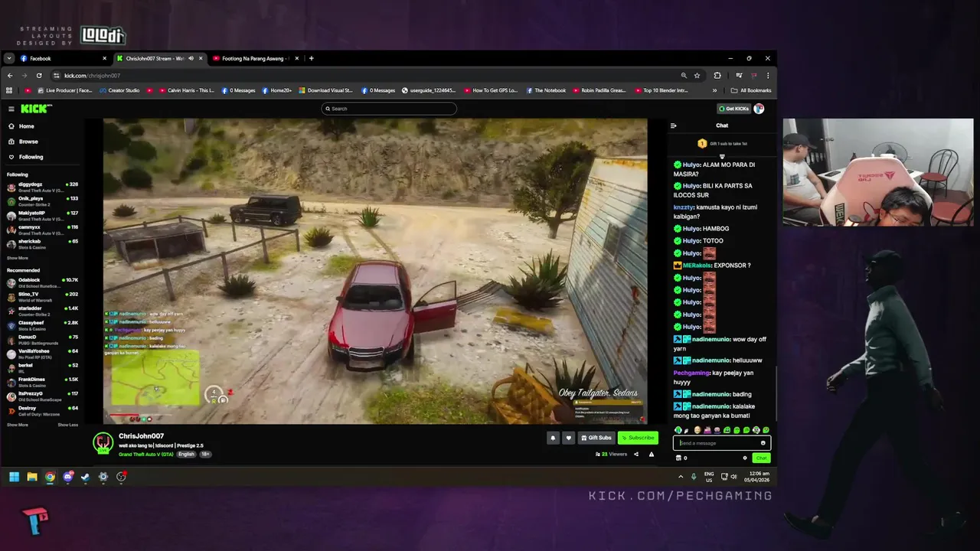Click the share icon beside the viewer count

tap(635, 454)
